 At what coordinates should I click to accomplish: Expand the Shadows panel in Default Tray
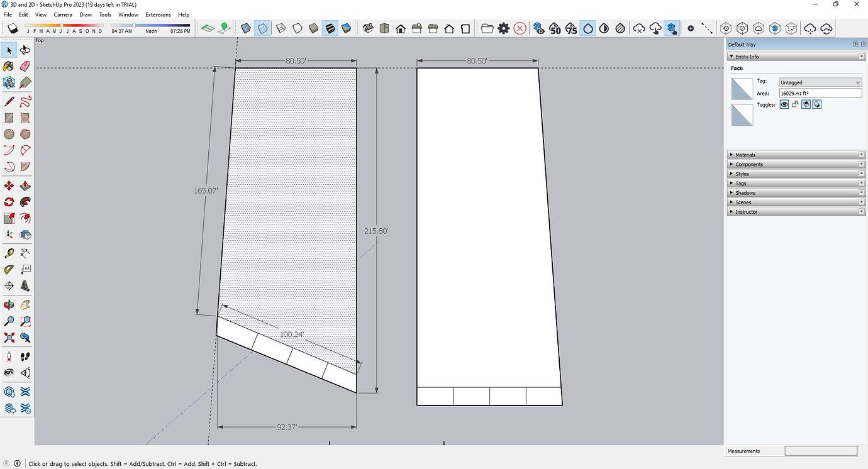point(745,192)
